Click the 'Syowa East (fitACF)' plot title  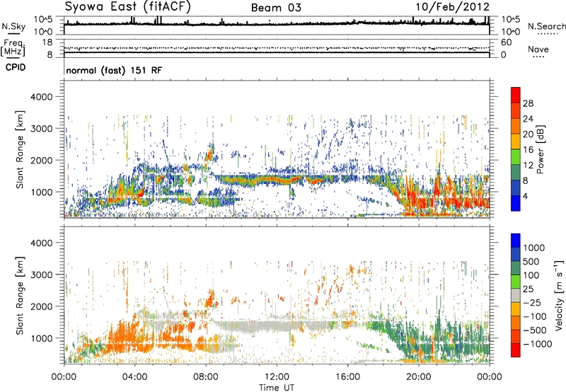128,6
